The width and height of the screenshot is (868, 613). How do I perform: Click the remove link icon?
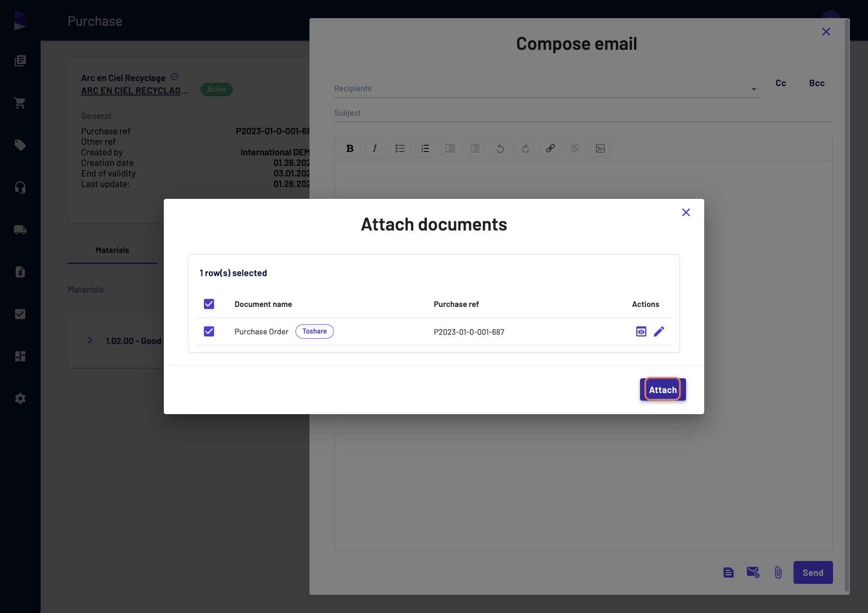coord(575,149)
